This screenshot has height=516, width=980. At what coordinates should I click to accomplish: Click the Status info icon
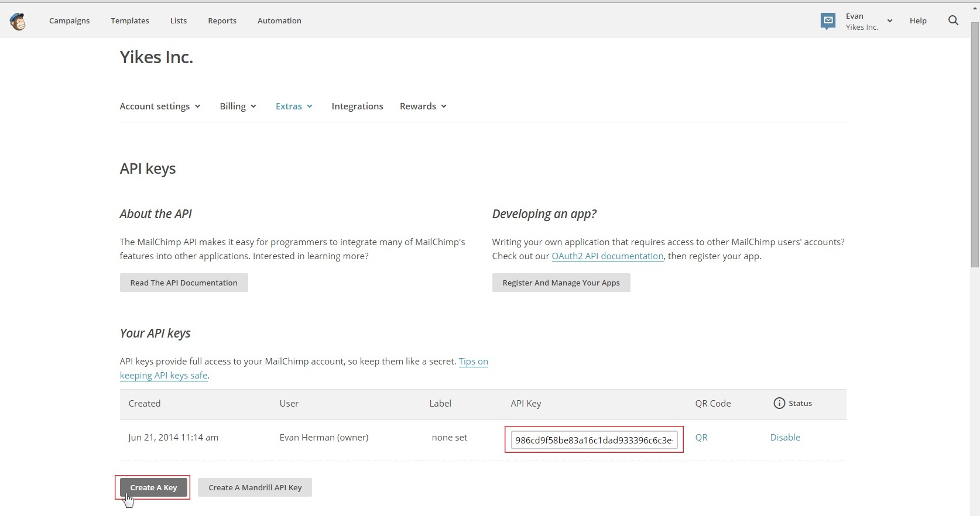(779, 403)
